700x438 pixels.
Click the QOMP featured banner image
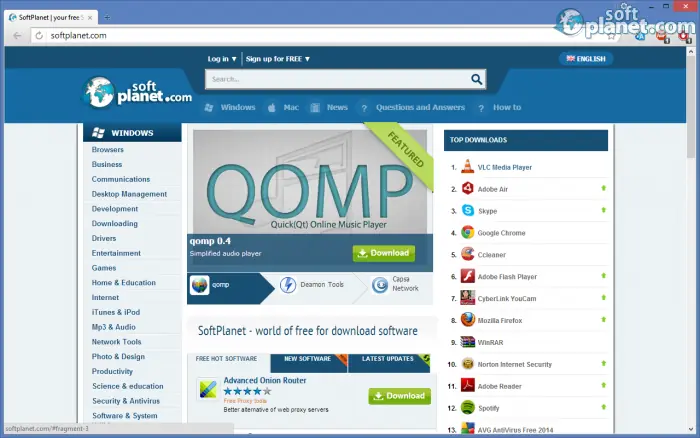(x=310, y=182)
